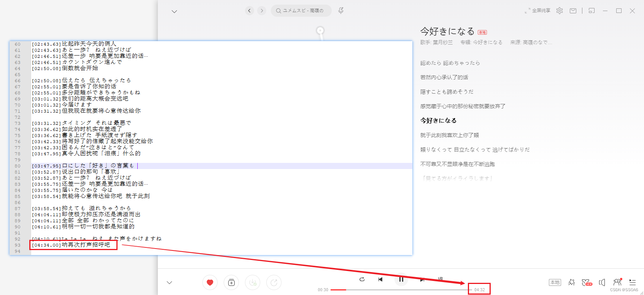Image resolution: width=644 pixels, height=295 pixels.
Task: Change the loop playback mode
Action: click(x=362, y=279)
